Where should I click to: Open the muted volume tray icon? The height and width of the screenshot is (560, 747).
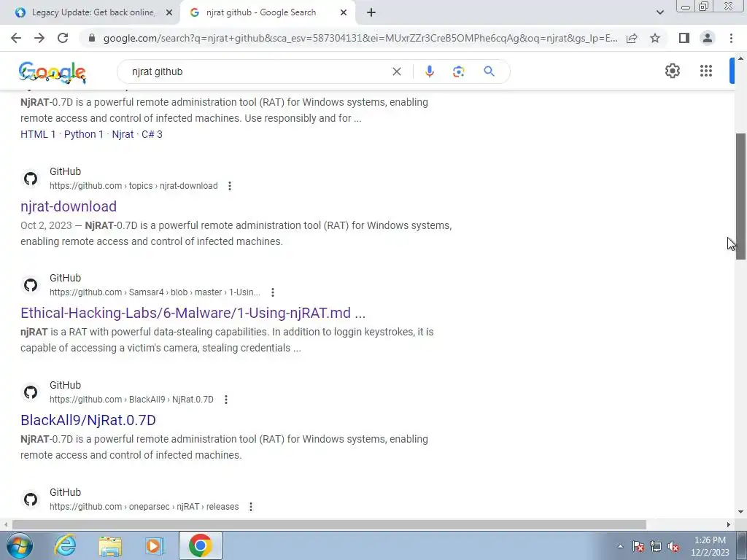[x=673, y=546]
